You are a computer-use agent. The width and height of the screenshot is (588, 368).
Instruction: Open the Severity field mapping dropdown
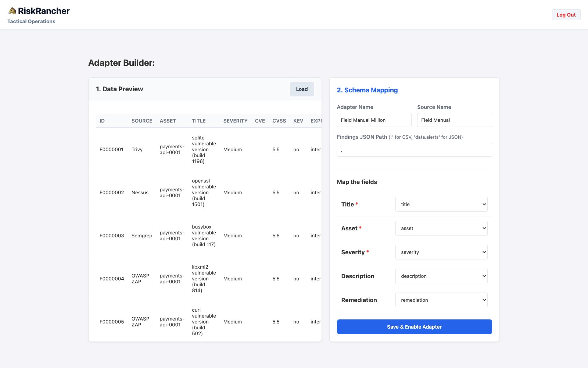tap(441, 252)
